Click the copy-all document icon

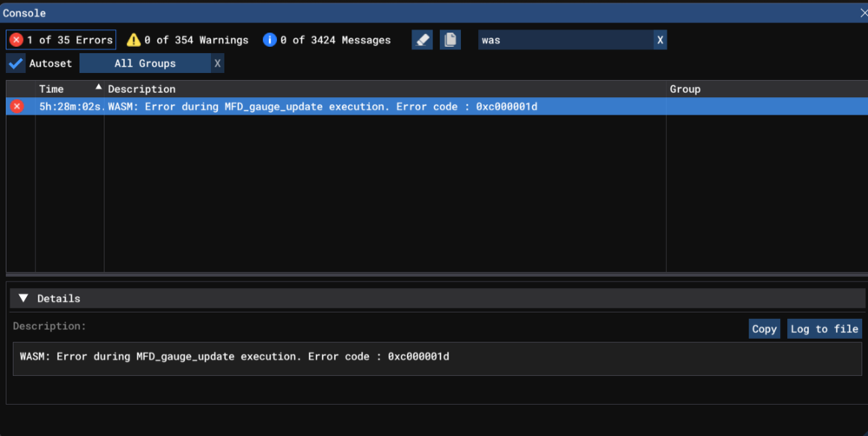[x=450, y=40]
